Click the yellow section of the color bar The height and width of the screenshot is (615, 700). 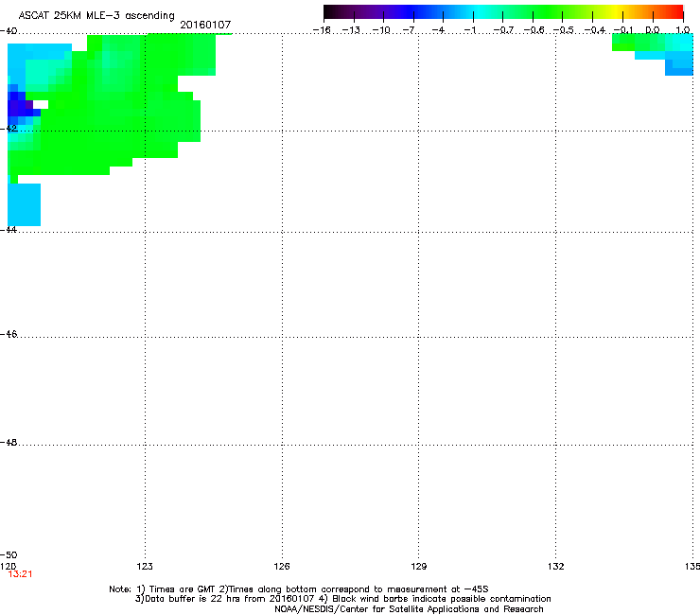(615, 12)
